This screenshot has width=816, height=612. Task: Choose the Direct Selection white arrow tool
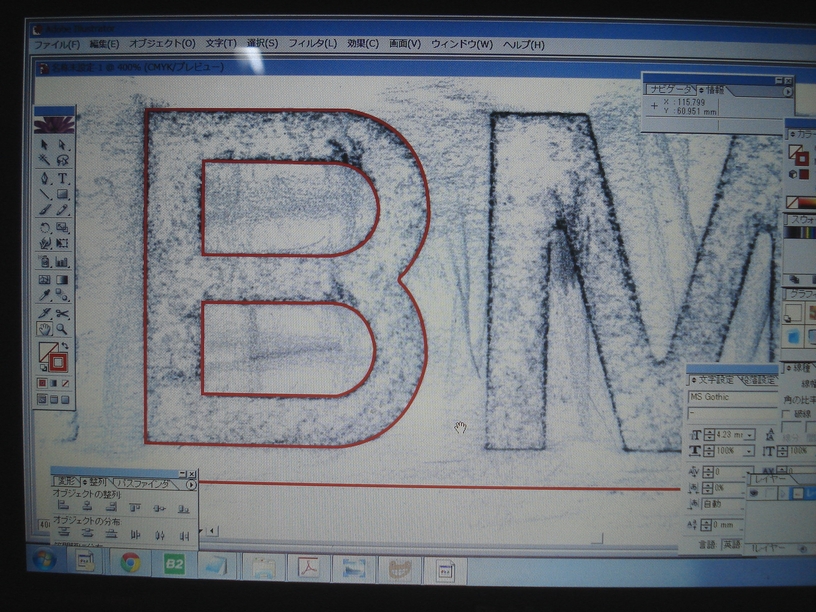pyautogui.click(x=63, y=146)
